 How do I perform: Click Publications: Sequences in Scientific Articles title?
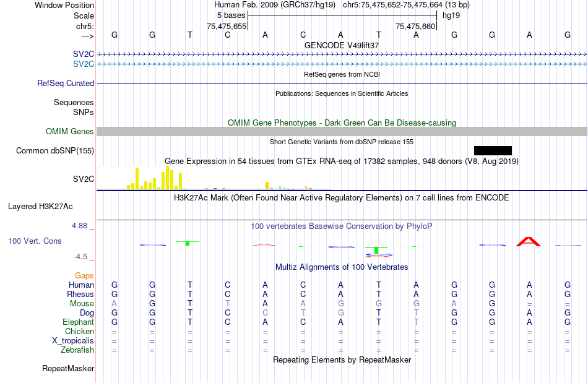342,93
